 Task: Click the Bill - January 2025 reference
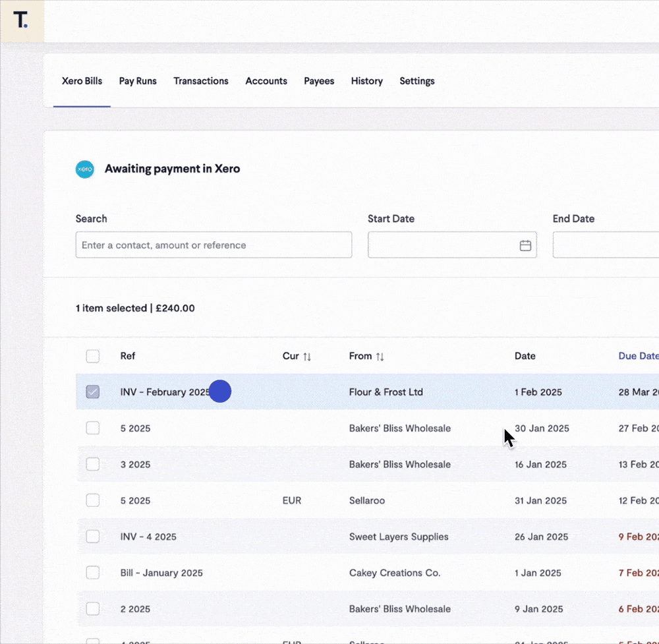coord(161,573)
